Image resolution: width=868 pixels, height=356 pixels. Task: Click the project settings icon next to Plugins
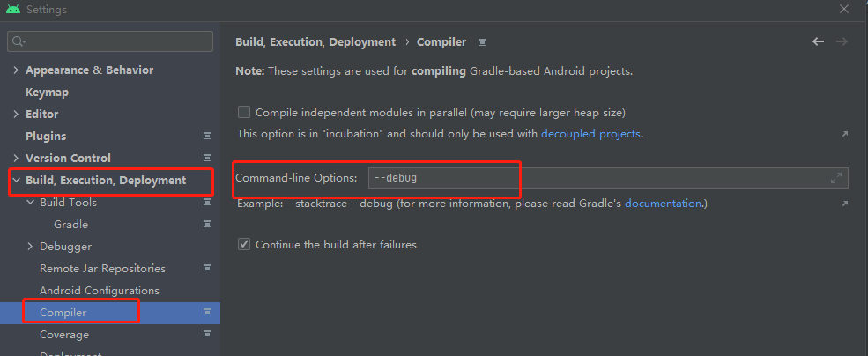208,137
